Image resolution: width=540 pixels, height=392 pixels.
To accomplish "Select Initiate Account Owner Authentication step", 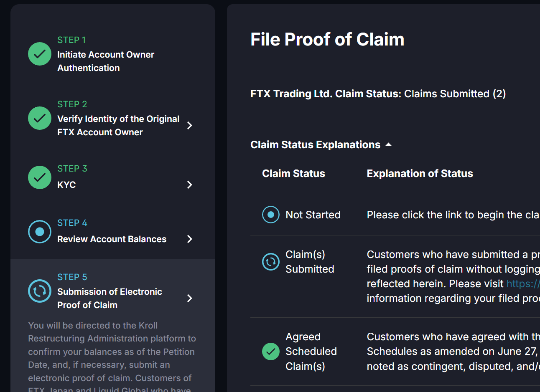I will pos(106,61).
